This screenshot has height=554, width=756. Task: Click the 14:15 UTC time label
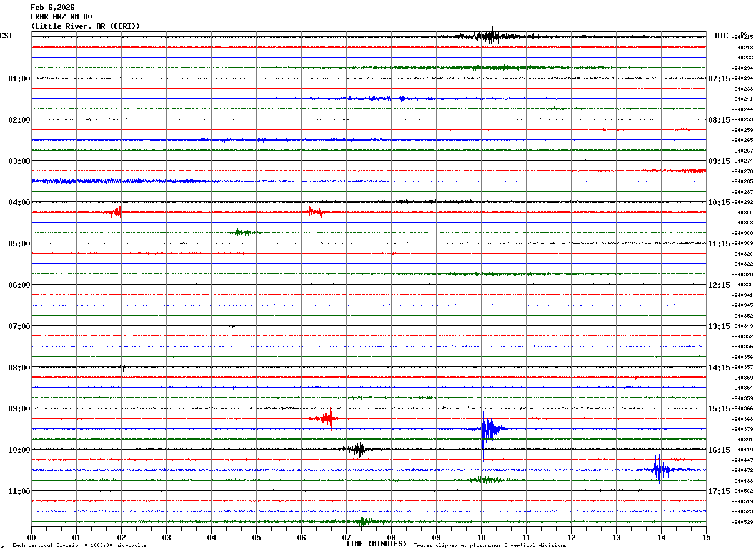[719, 367]
